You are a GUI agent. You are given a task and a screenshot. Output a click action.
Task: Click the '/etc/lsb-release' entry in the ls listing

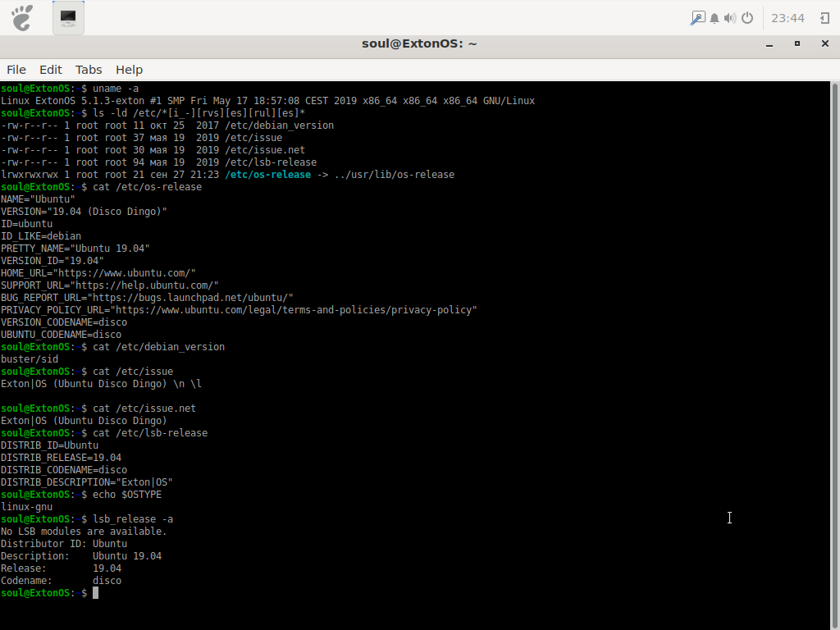pos(271,162)
